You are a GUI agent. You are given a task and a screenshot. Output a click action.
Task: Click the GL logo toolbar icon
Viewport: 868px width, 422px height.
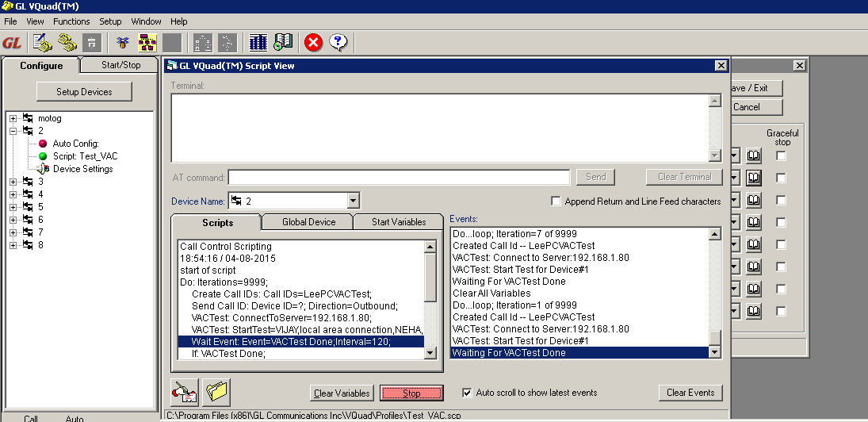point(12,43)
